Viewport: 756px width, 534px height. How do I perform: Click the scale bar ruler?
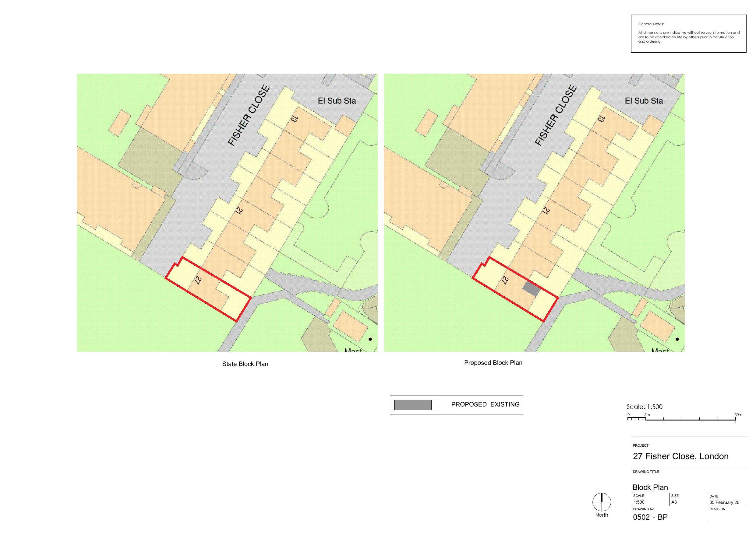coord(681,420)
